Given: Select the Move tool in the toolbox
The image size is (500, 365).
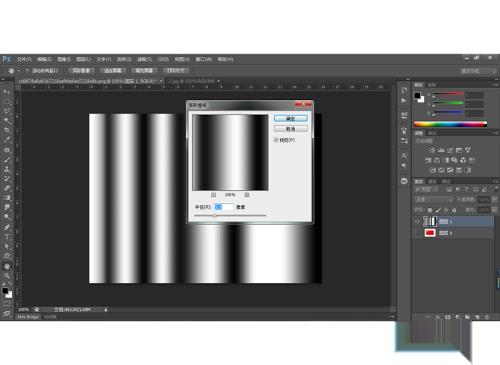Looking at the screenshot, I should (x=7, y=91).
